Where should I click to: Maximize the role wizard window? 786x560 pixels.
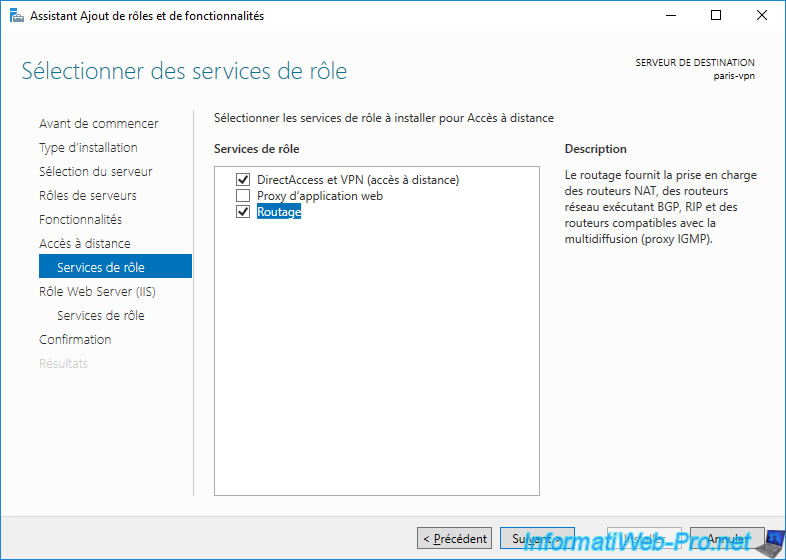[716, 16]
